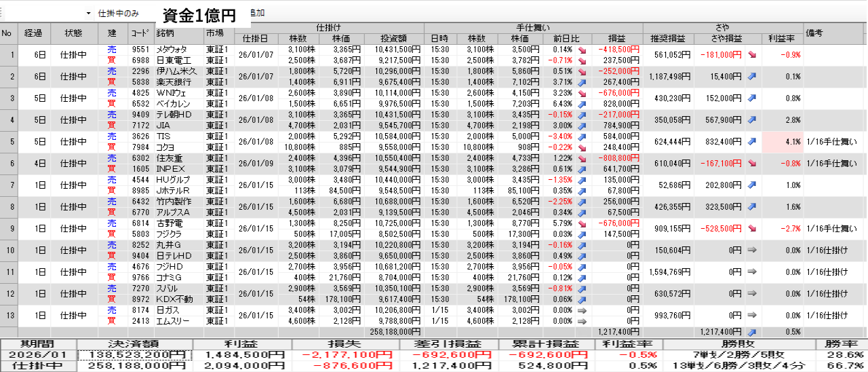Click the 138,523,200円 決済額 cell
868x372 pixels.
[135, 355]
